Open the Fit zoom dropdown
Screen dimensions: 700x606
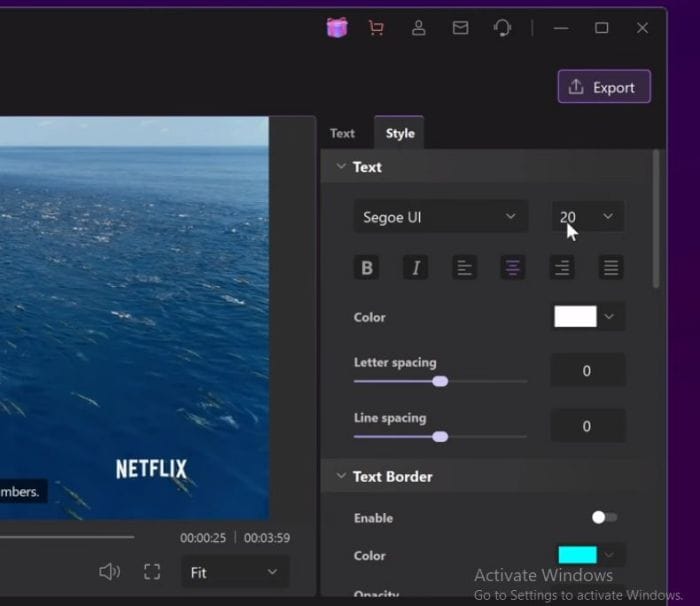(235, 572)
